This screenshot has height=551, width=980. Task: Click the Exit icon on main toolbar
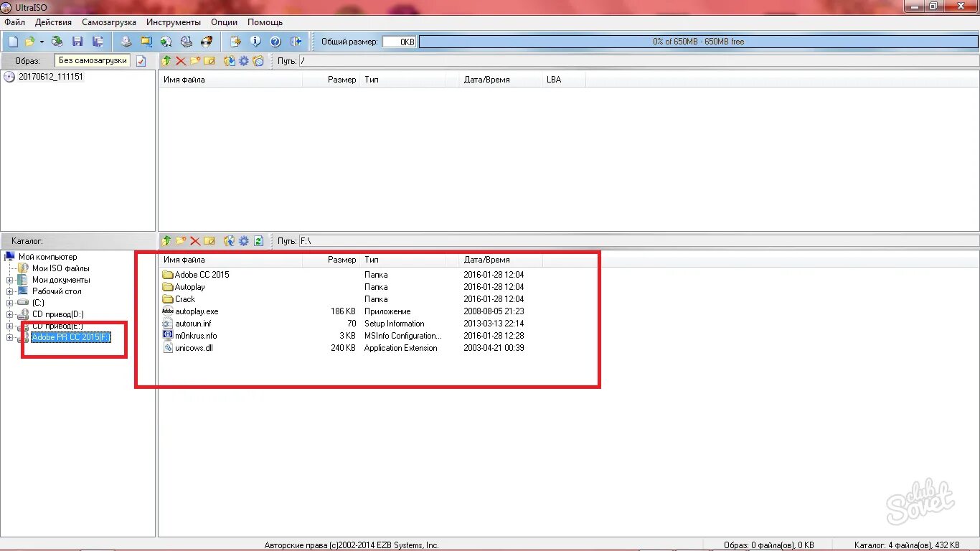(296, 42)
